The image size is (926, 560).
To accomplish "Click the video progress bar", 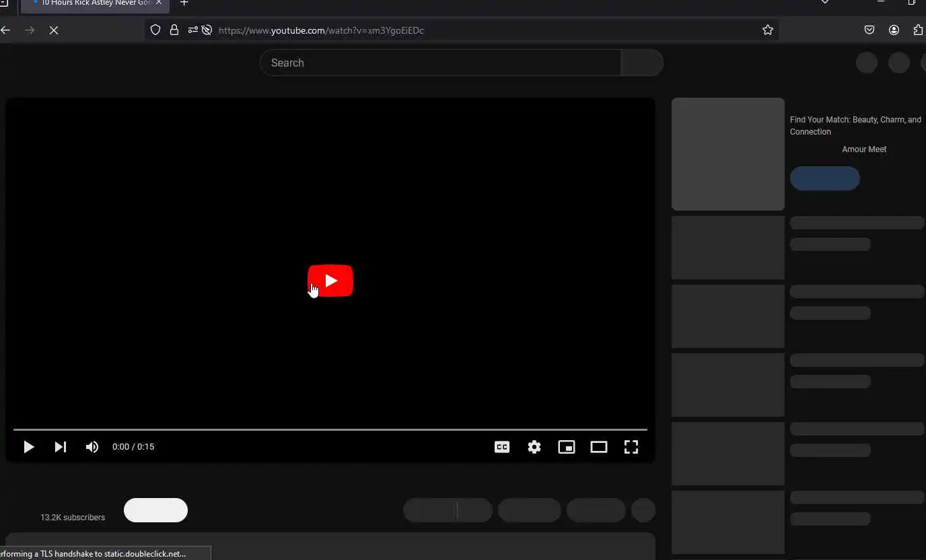I will [330, 429].
